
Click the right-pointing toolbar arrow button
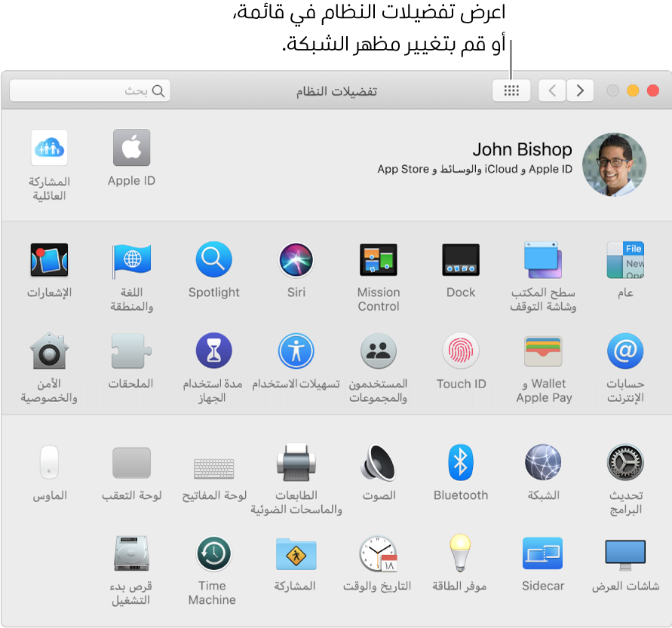(x=580, y=90)
